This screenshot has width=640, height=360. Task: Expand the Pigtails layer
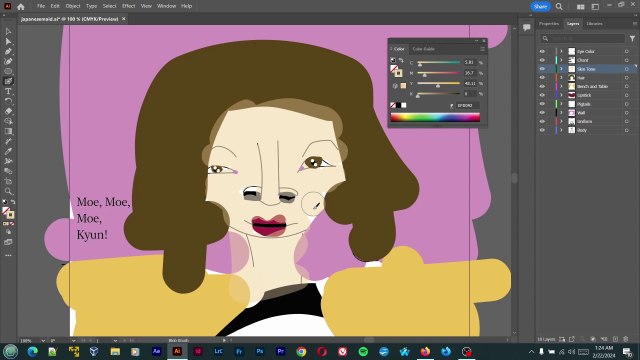(x=561, y=104)
